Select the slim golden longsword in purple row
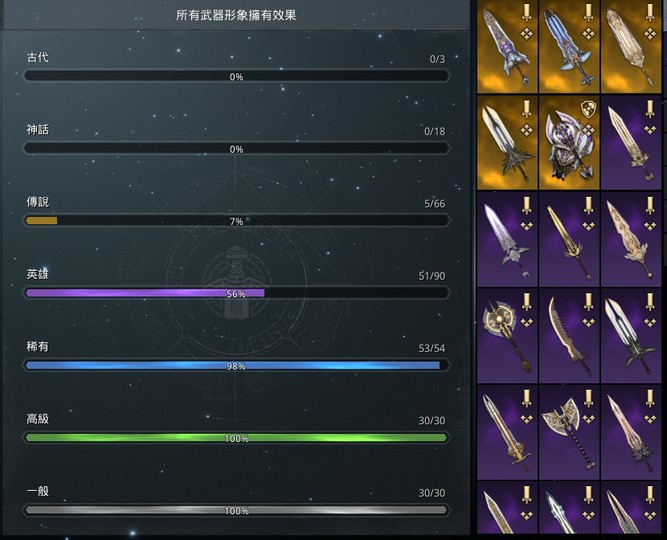This screenshot has width=667, height=540. [x=569, y=239]
